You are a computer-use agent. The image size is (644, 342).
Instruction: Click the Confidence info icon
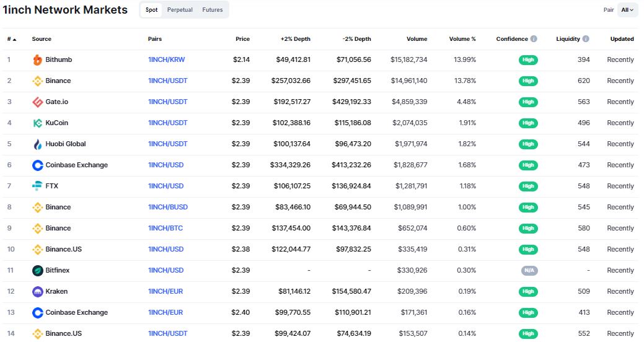[x=534, y=39]
